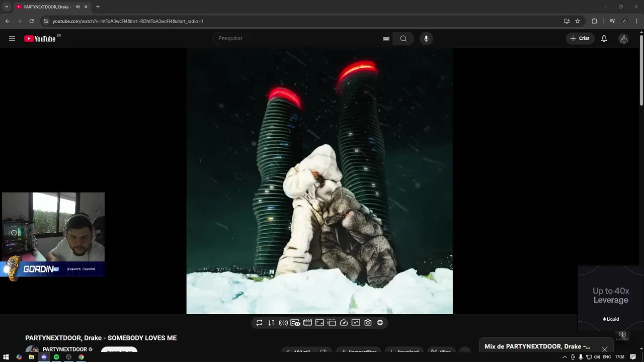644x362 pixels.
Task: Go to the YouTube home logo
Action: tap(40, 39)
